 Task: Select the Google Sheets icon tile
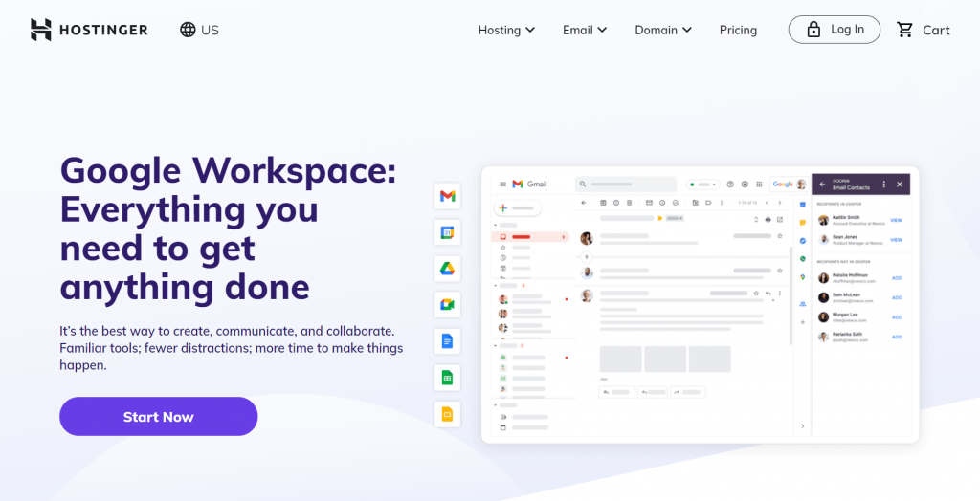tap(448, 378)
